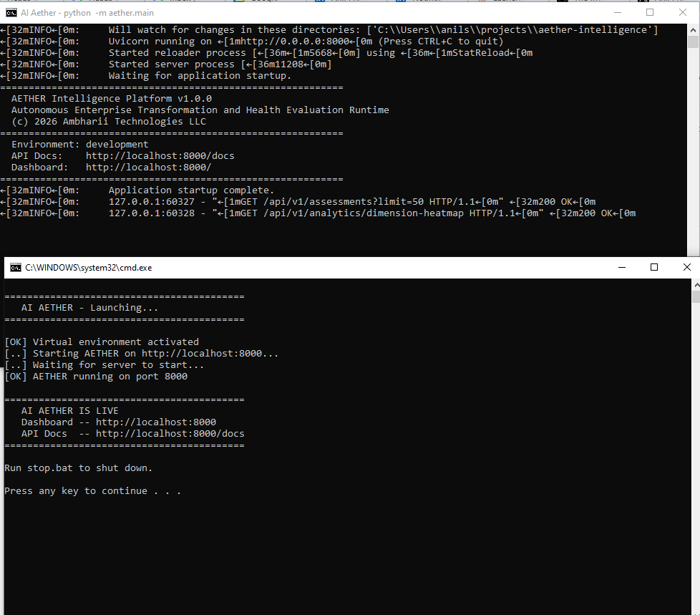This screenshot has height=615, width=700.
Task: Click the http://localhost:8000/docs URL in AI Aether window
Action: tap(160, 156)
